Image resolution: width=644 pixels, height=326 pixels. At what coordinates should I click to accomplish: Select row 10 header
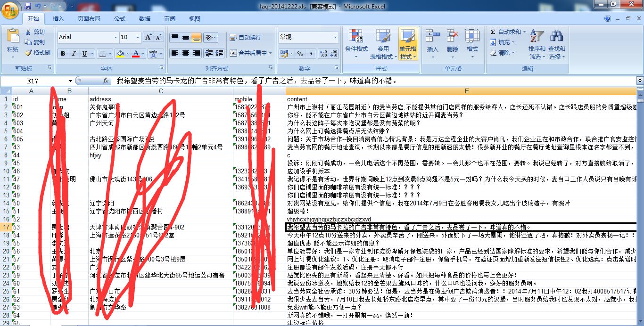(6, 171)
